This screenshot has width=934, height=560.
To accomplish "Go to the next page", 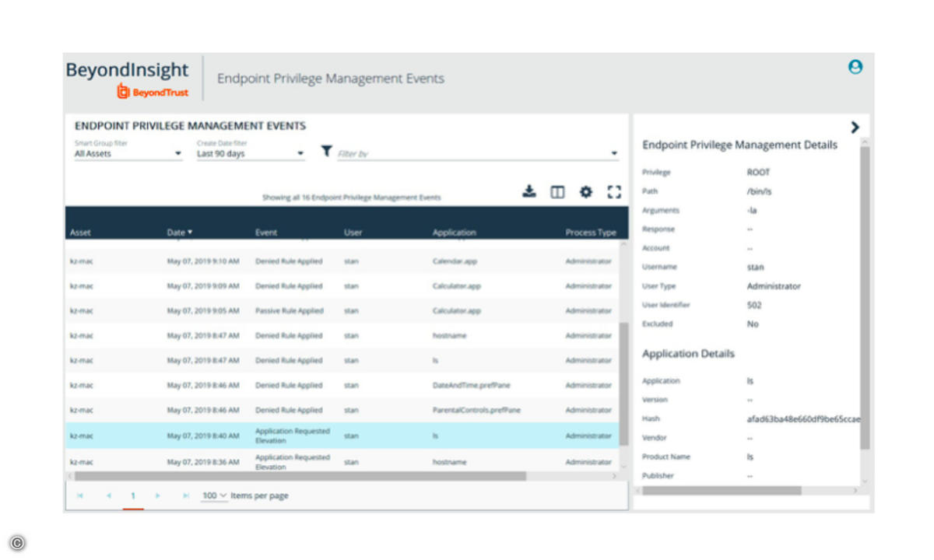I will tap(158, 495).
